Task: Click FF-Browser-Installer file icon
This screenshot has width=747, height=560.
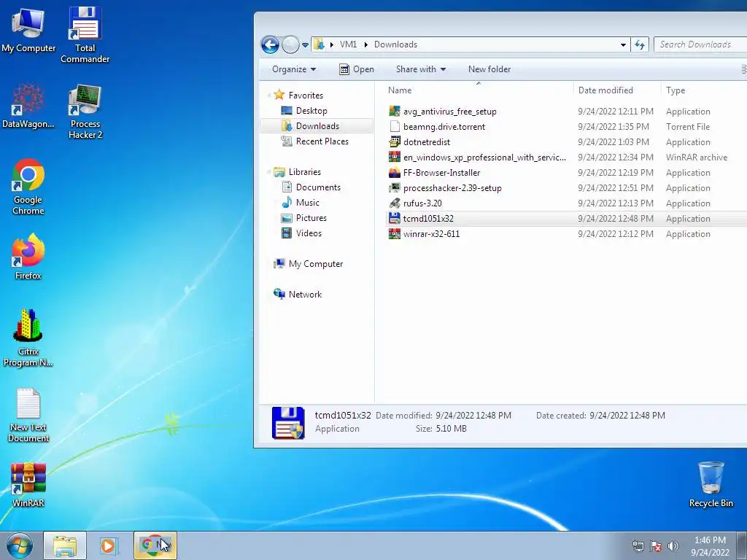Action: click(x=395, y=172)
